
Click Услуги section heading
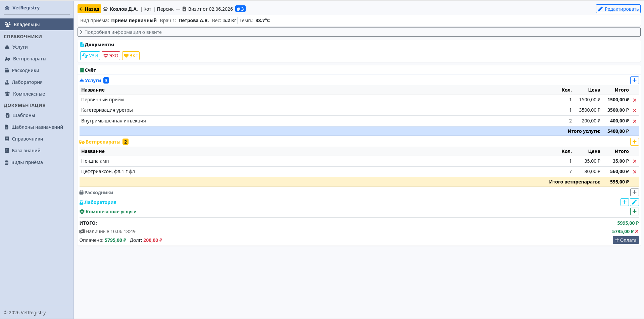click(93, 81)
